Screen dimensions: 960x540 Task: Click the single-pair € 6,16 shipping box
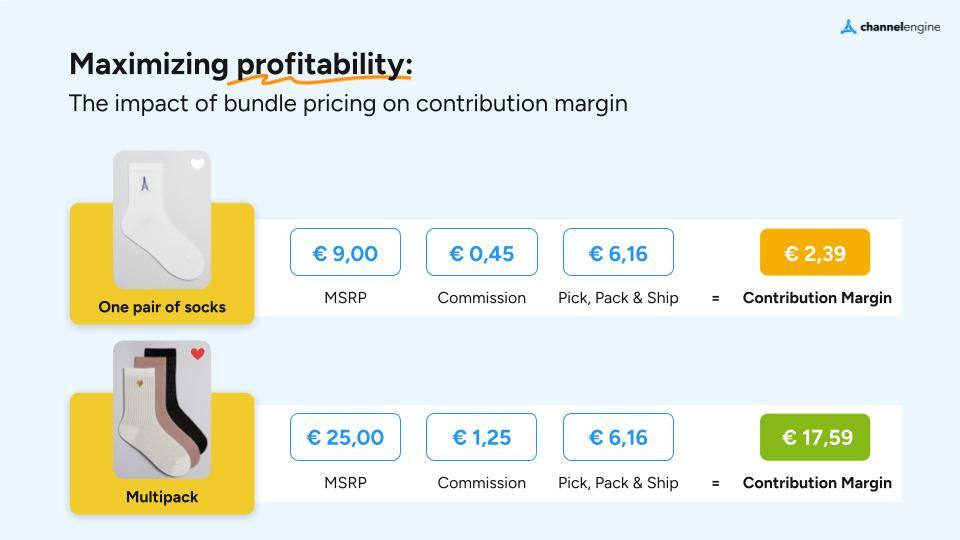point(618,252)
